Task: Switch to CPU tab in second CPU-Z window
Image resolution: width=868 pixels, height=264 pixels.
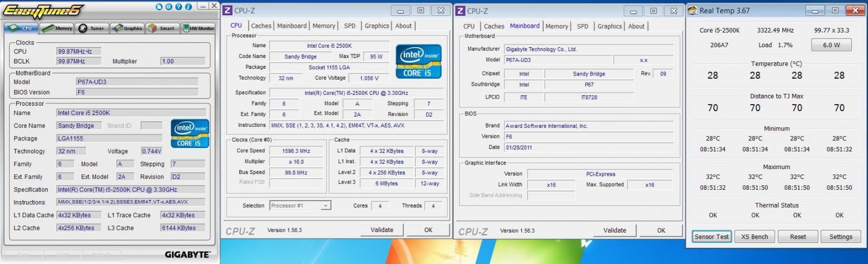Action: (x=469, y=26)
